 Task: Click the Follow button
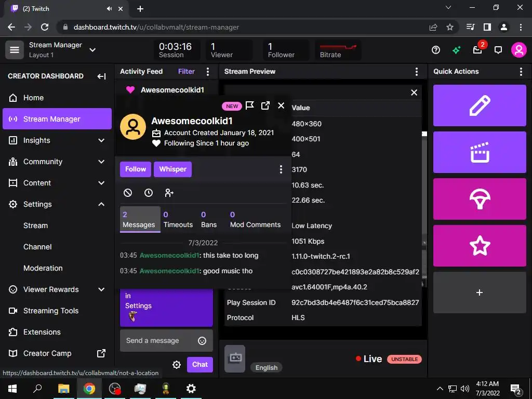pos(136,169)
